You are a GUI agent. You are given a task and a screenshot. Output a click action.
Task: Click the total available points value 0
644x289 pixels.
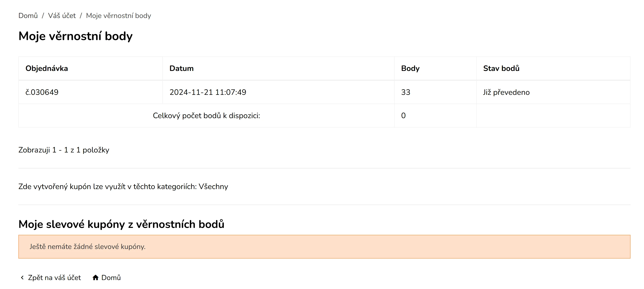(x=403, y=116)
